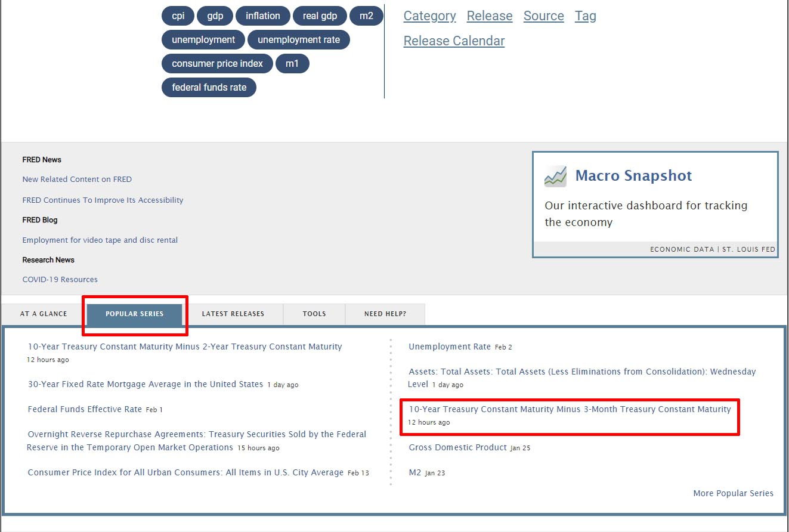
Task: Click the Research News heading
Action: tap(48, 260)
